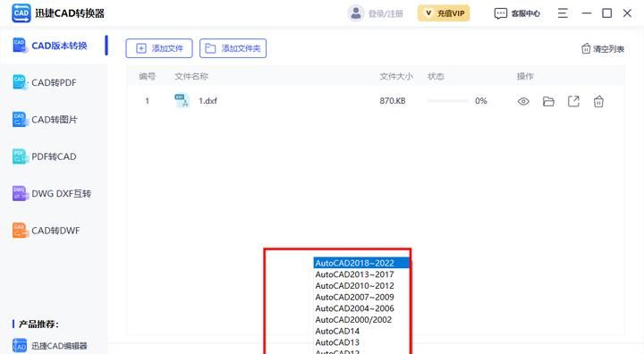Click the 迅捷CAD编辑器 product icon
Image resolution: width=644 pixels, height=354 pixels.
[x=20, y=345]
